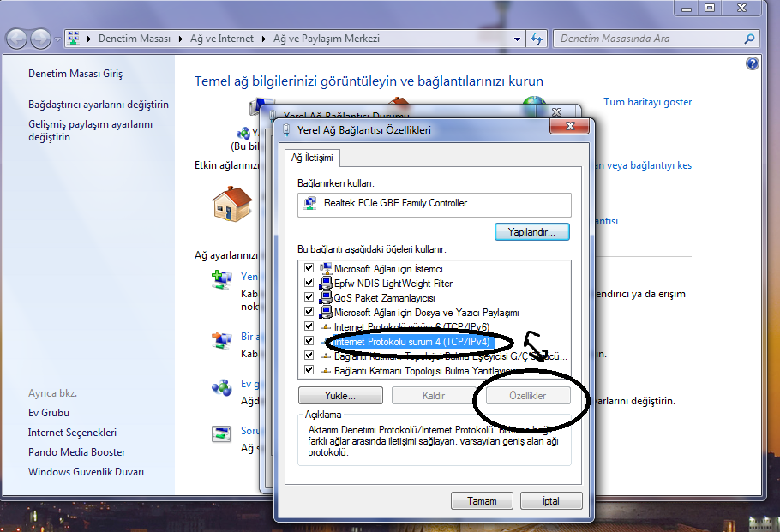Open the Ağ ve Internet breadcrumb

[222, 39]
